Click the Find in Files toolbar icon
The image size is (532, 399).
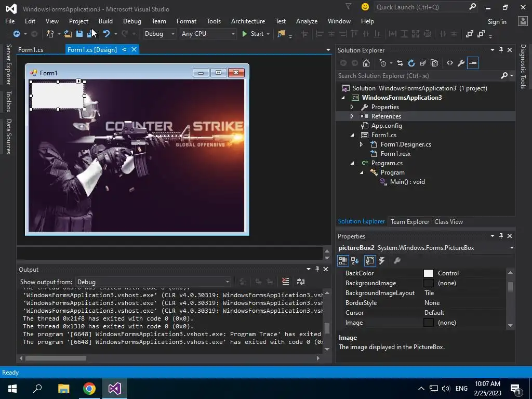click(x=281, y=34)
